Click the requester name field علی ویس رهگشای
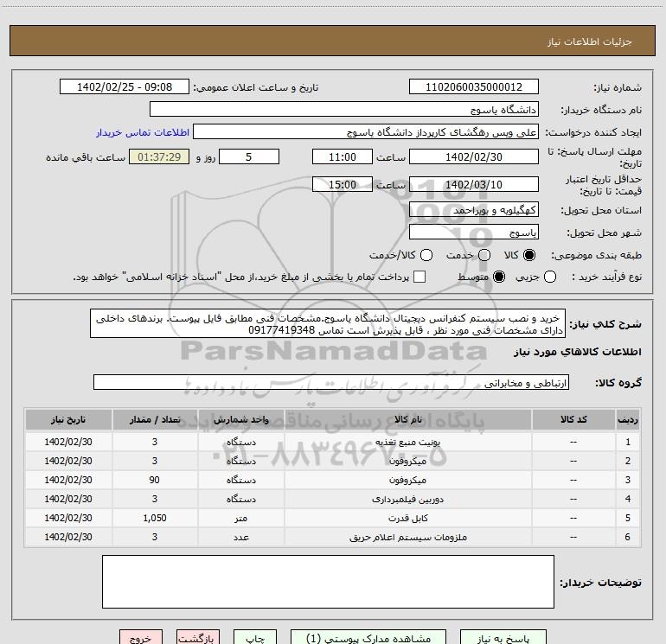 pos(366,132)
